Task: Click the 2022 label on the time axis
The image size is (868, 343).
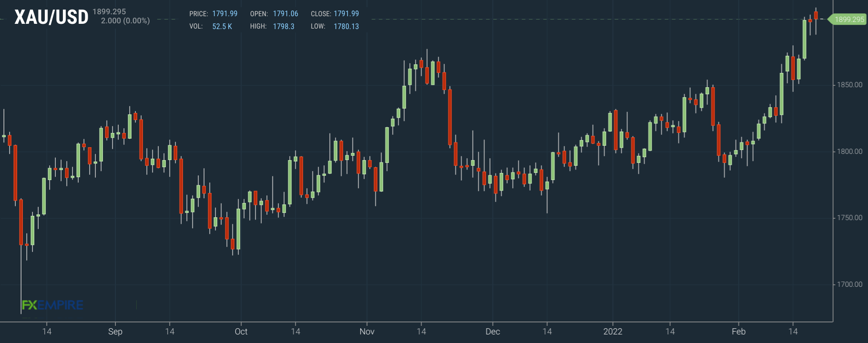Action: (x=613, y=332)
